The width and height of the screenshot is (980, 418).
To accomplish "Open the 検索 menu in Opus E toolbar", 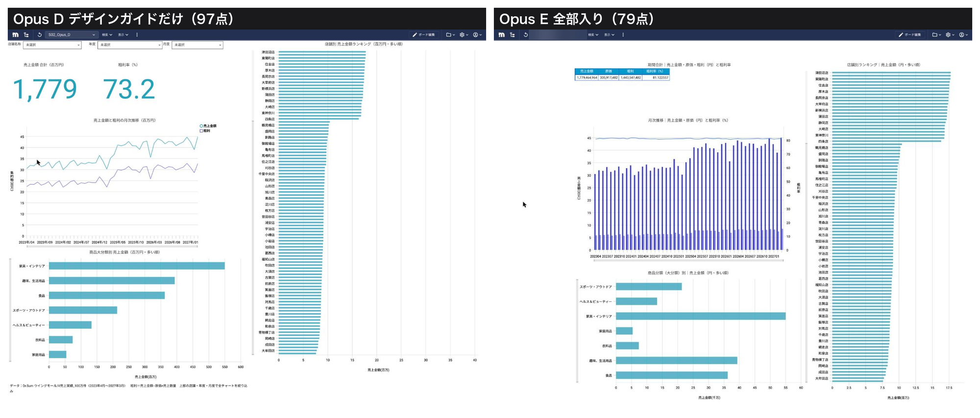I will 593,35.
